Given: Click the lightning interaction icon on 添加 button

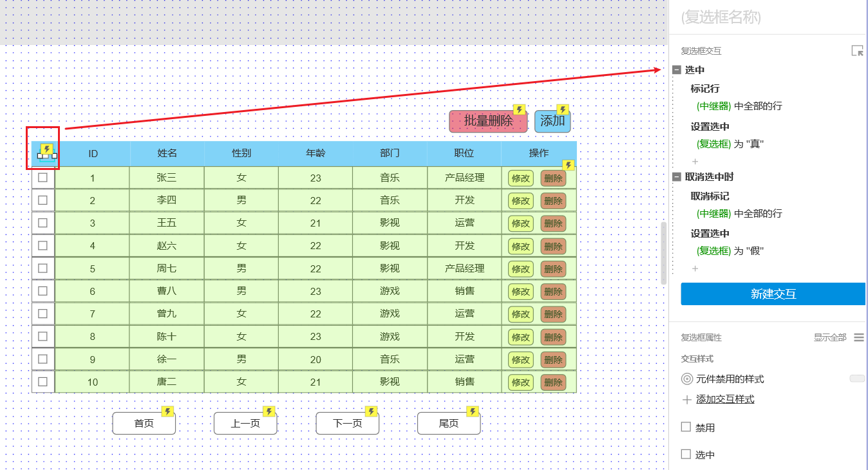Looking at the screenshot, I should pyautogui.click(x=563, y=110).
